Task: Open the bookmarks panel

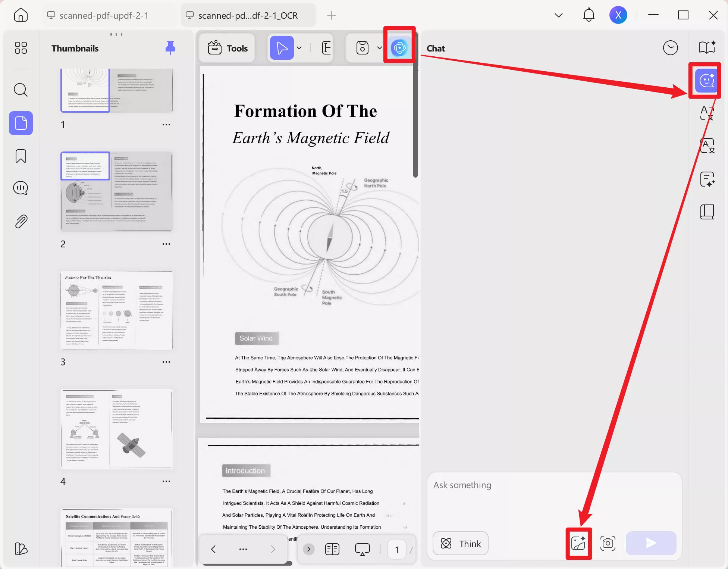Action: click(x=21, y=156)
